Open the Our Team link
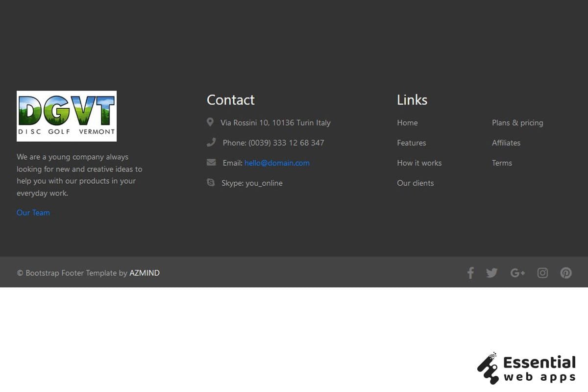 [x=33, y=213]
